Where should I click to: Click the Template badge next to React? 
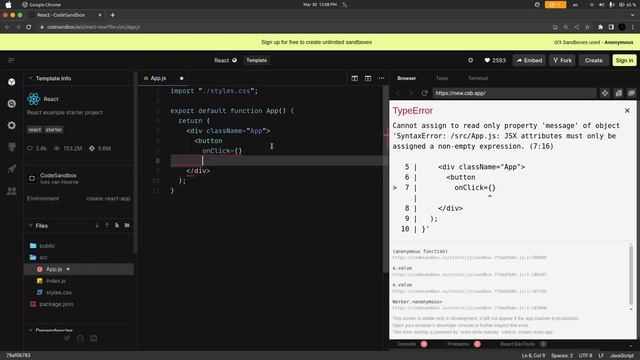256,60
